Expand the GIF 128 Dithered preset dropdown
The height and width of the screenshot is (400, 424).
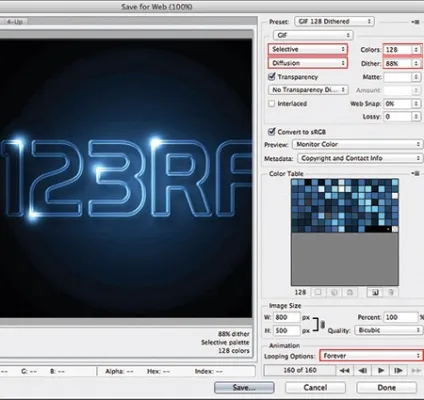click(x=334, y=22)
